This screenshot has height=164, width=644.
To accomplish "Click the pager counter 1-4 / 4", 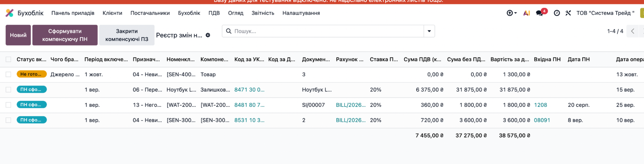I will (615, 31).
